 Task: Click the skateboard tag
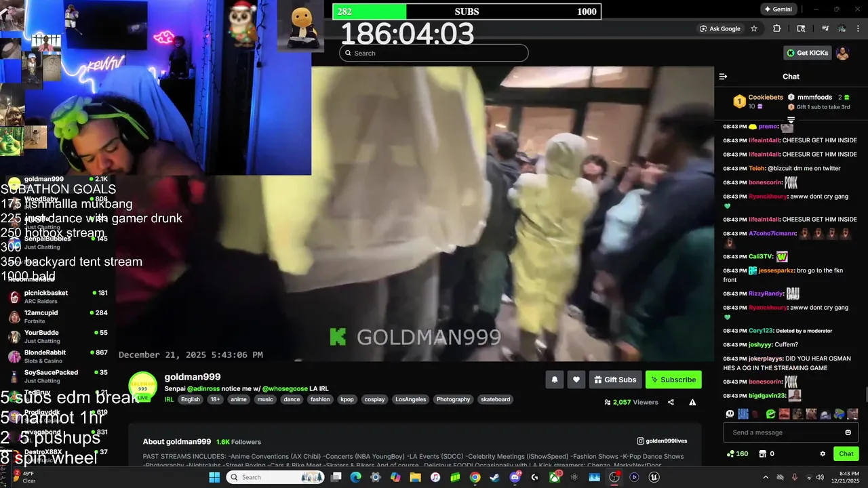496,399
